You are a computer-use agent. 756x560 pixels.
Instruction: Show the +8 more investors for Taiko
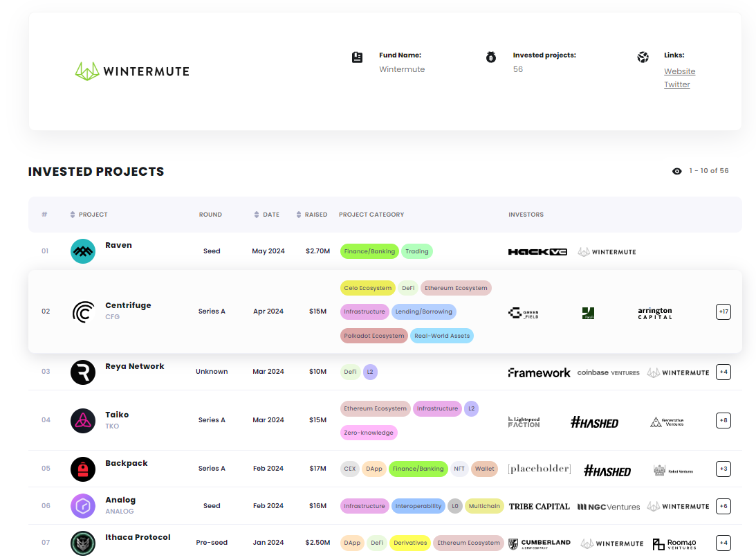pos(723,420)
